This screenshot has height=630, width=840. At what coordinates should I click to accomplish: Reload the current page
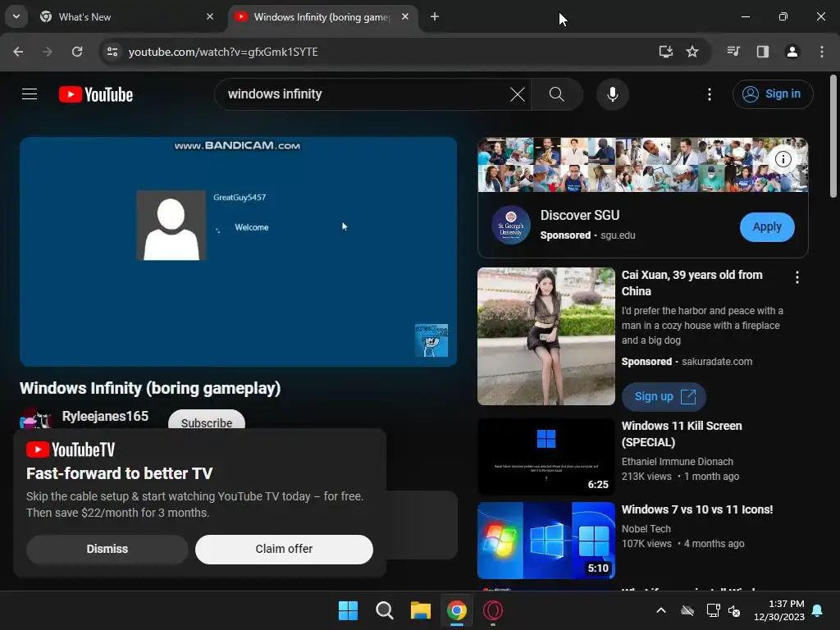tap(77, 52)
